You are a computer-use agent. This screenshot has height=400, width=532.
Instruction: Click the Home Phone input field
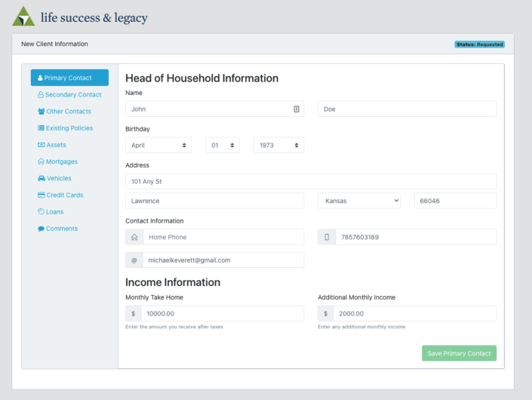(x=223, y=237)
